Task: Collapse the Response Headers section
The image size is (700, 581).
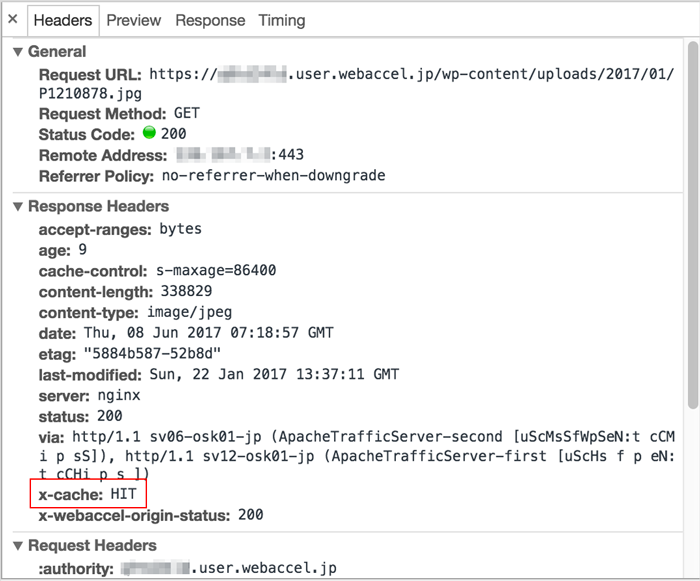Action: pyautogui.click(x=18, y=207)
